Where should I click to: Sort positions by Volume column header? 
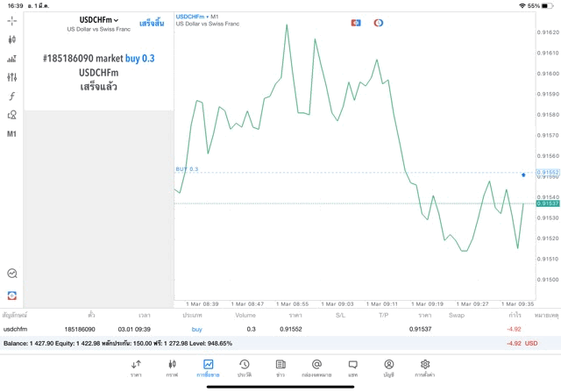tap(245, 314)
